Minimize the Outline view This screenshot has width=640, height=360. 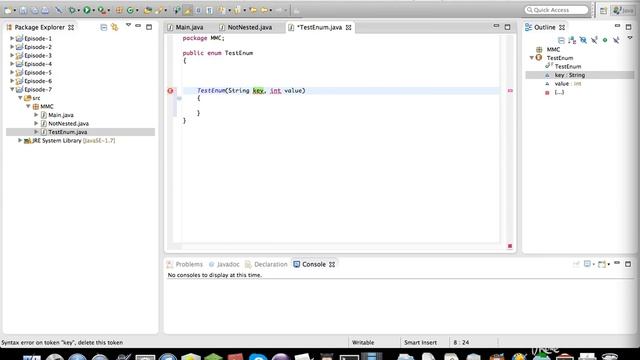(x=617, y=26)
